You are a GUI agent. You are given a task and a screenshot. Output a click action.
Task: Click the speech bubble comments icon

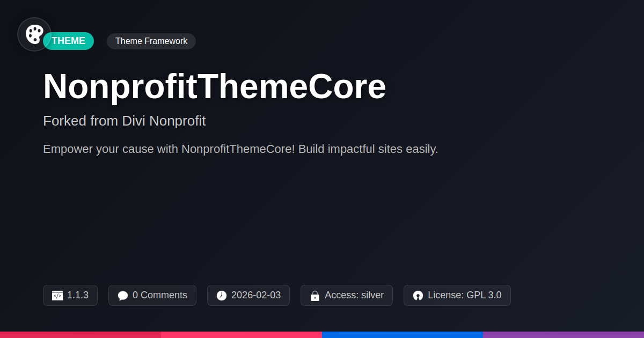pyautogui.click(x=123, y=296)
